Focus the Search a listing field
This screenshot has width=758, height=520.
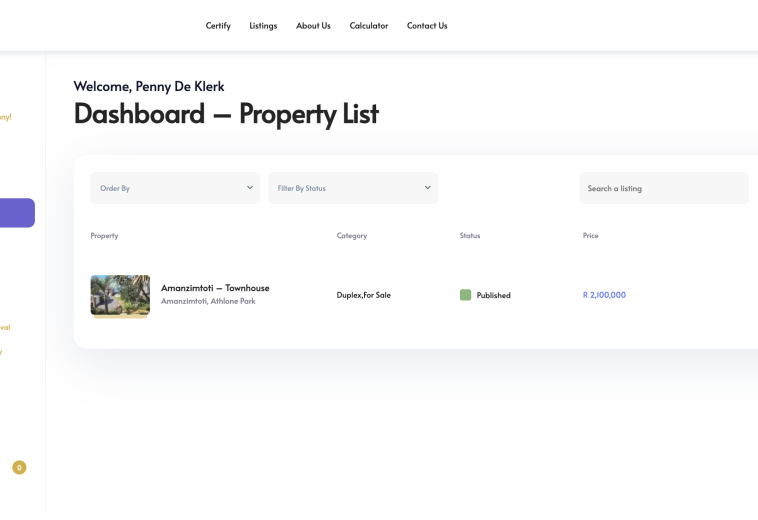(x=664, y=188)
